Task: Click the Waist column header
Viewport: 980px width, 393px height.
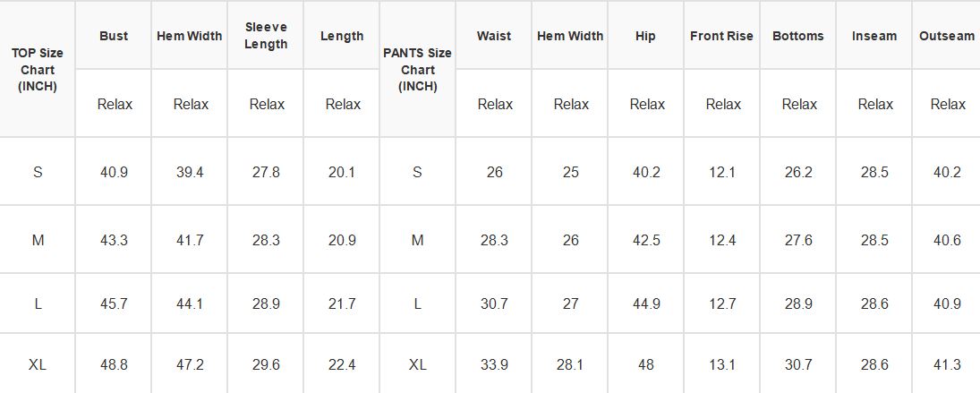Action: [x=494, y=36]
